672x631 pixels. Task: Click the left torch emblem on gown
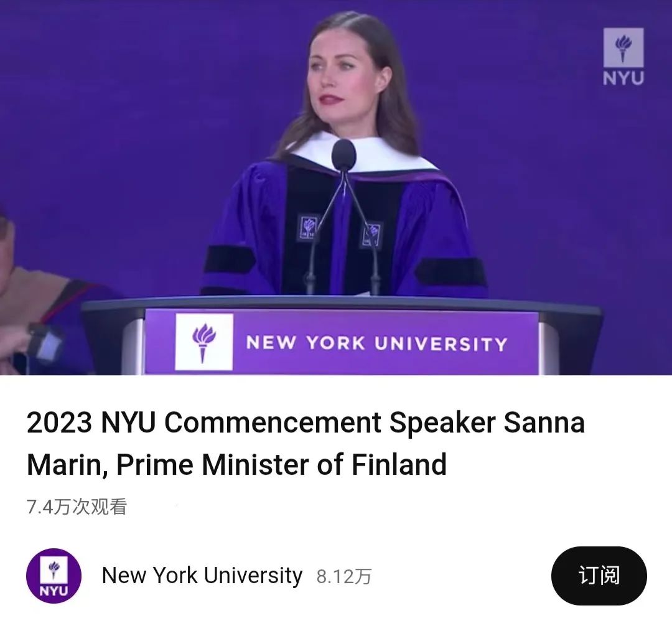309,227
